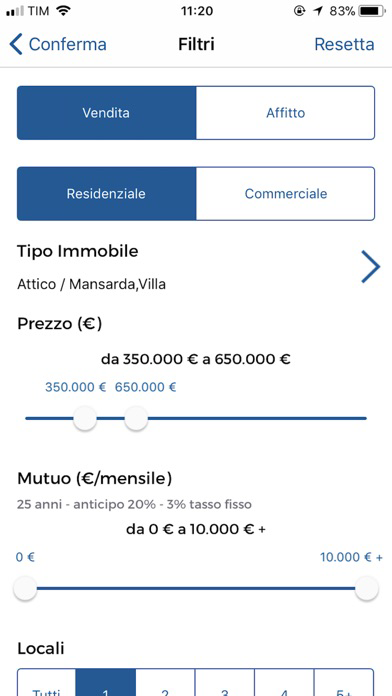
Task: Tap the 0 € Mutuo slider handle
Action: point(25,589)
